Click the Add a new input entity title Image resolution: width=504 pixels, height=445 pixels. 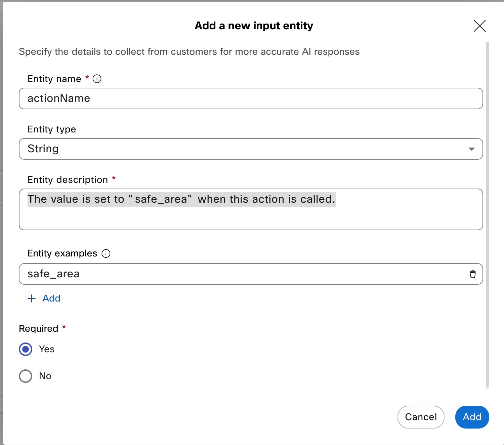tap(254, 26)
